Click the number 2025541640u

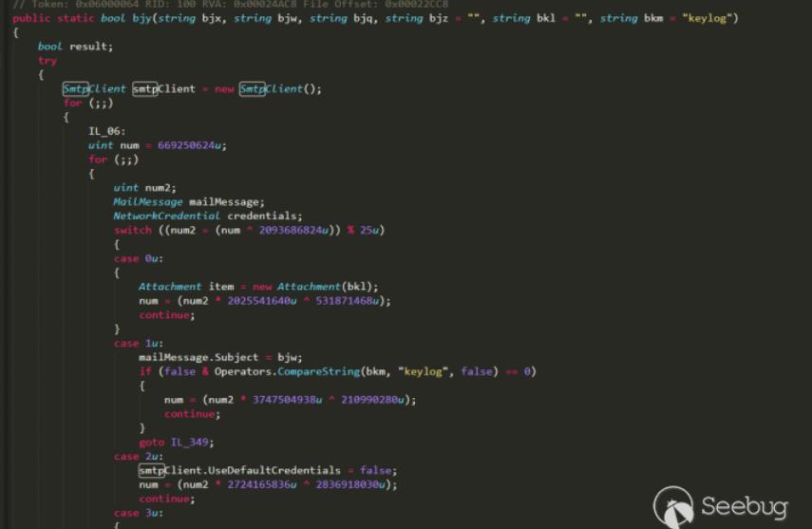262,300
